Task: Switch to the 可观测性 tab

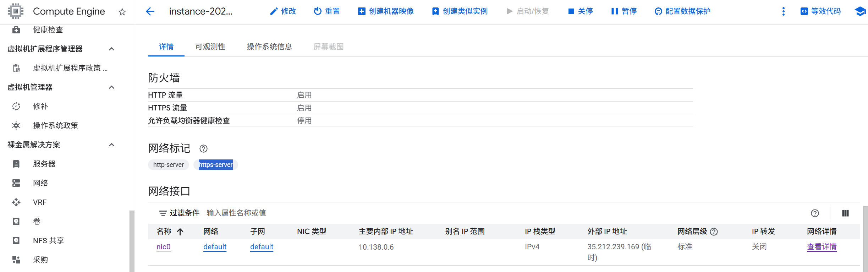Action: pos(210,47)
